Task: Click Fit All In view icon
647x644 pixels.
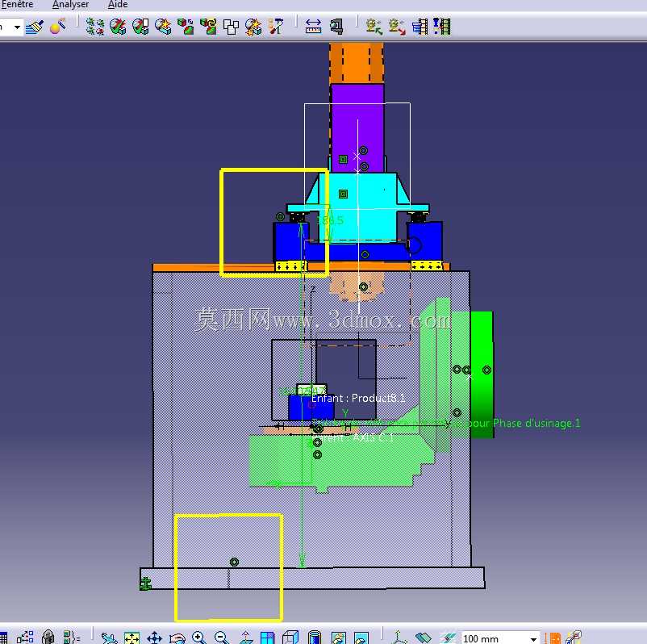Action: tap(132, 638)
